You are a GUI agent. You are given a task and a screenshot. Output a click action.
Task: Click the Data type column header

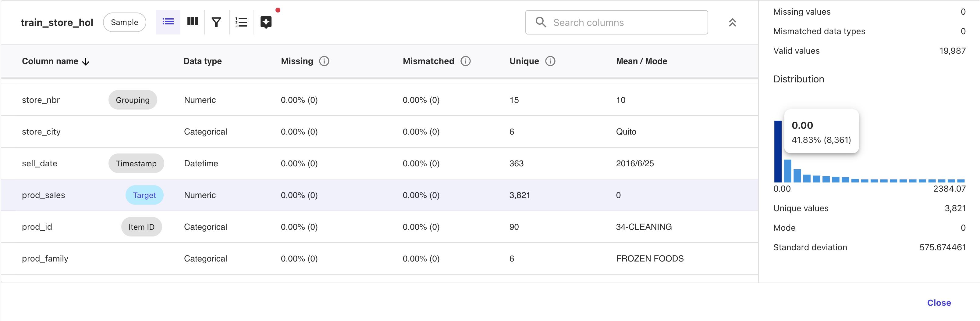[x=202, y=61]
